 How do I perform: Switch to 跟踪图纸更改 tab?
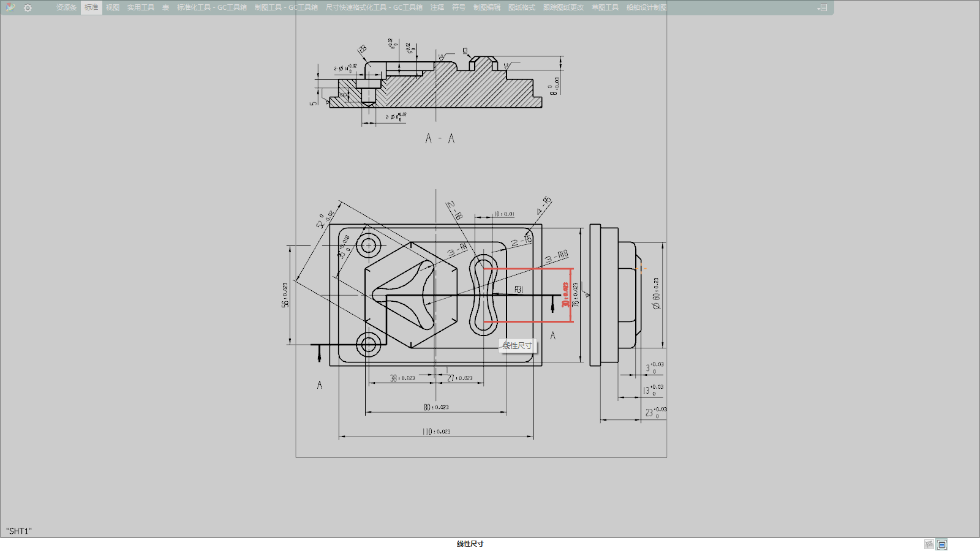click(563, 7)
